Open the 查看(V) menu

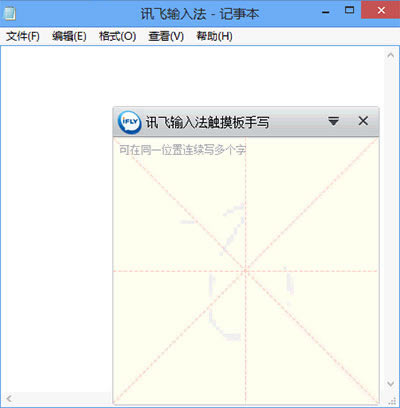pyautogui.click(x=166, y=36)
